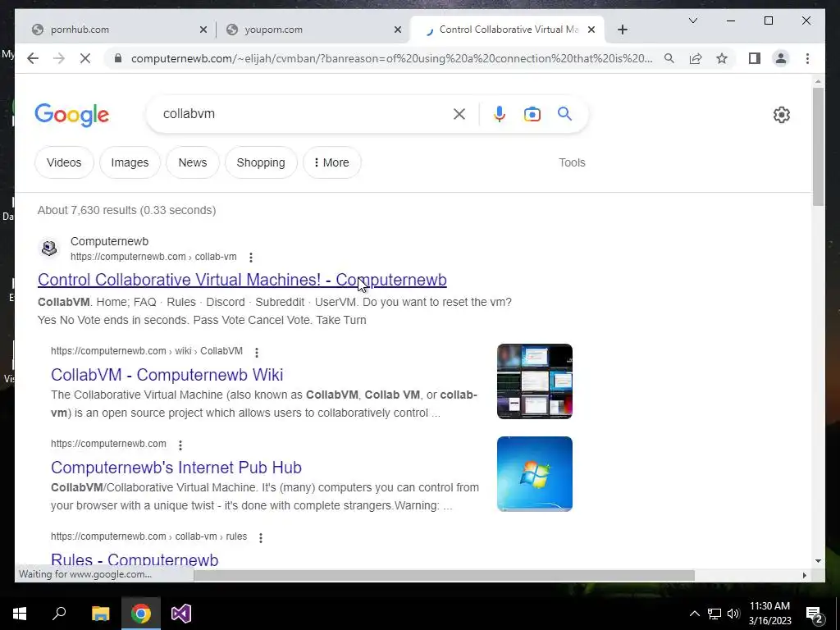Filter results by Images

tap(130, 162)
